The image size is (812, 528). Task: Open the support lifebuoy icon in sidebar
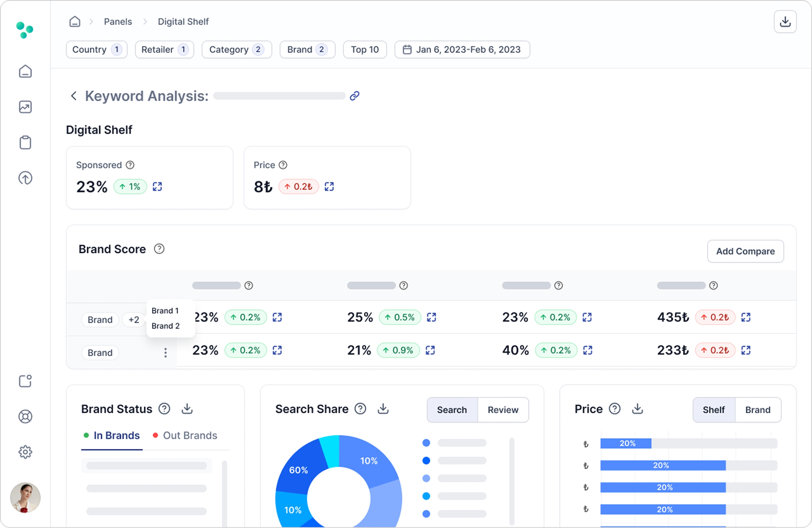tap(25, 416)
